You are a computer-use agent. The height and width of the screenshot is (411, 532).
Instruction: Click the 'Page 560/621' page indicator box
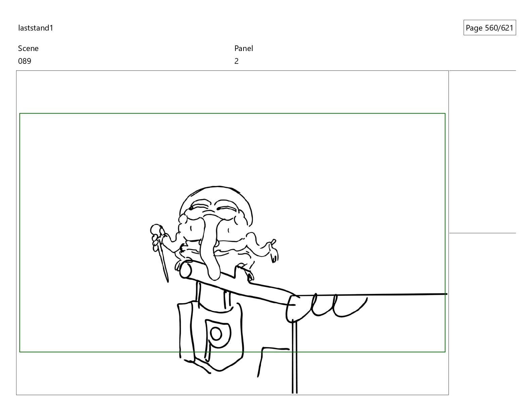(489, 28)
